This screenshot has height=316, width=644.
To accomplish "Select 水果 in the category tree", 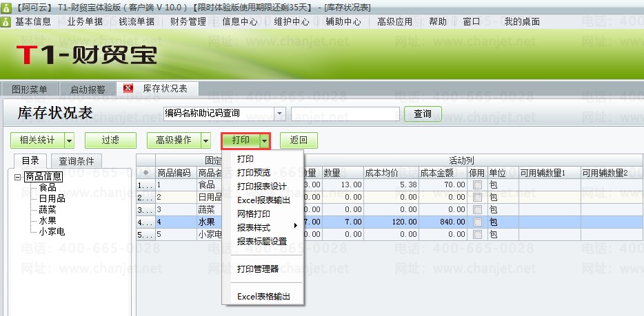I will click(x=48, y=221).
